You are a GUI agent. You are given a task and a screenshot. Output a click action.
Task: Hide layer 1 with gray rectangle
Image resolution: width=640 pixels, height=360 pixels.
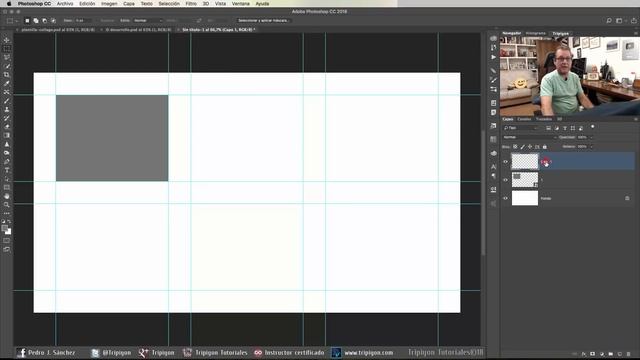point(505,180)
